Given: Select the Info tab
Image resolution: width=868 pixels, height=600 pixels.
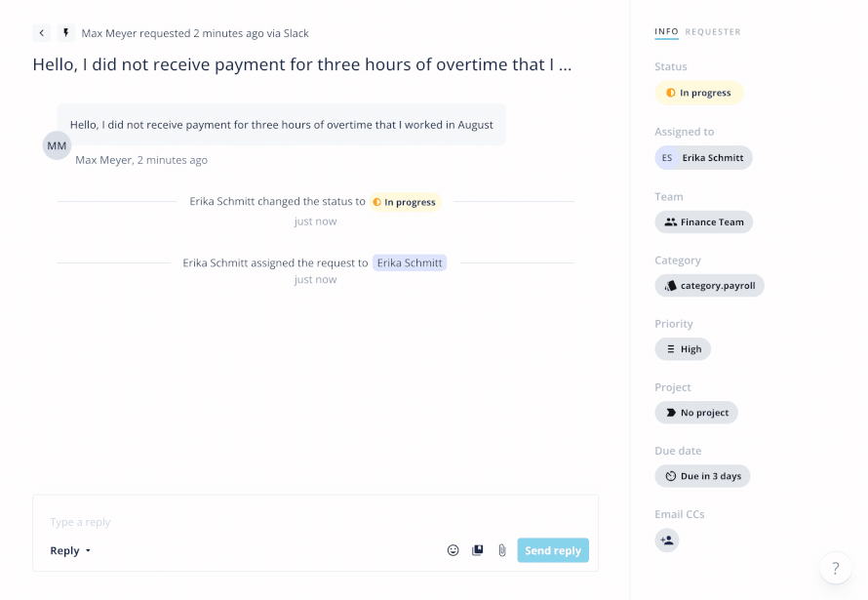Looking at the screenshot, I should 666,32.
